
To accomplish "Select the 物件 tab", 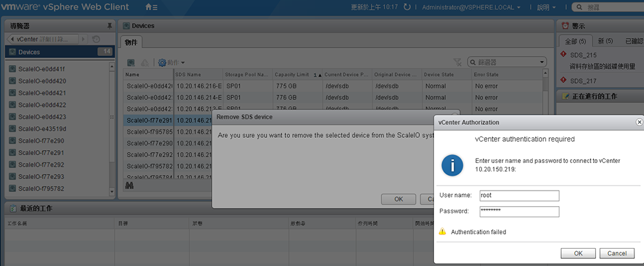I will click(131, 43).
